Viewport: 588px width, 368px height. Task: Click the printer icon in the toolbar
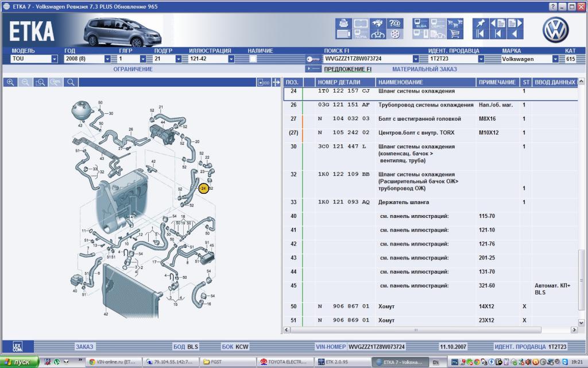click(343, 23)
